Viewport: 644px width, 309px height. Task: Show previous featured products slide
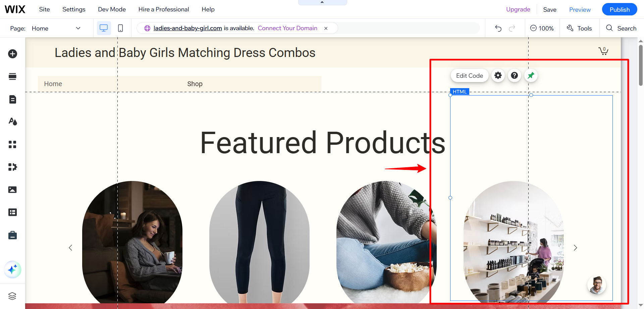tap(70, 248)
